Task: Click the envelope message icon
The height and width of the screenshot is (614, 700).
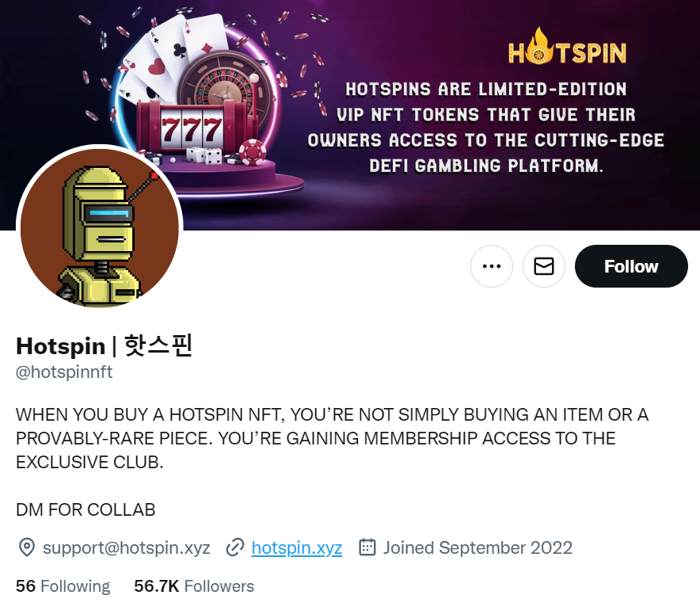Action: 544,266
